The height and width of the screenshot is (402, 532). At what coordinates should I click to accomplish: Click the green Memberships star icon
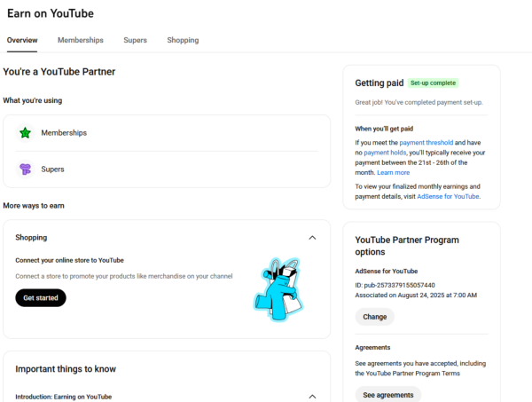tap(25, 133)
